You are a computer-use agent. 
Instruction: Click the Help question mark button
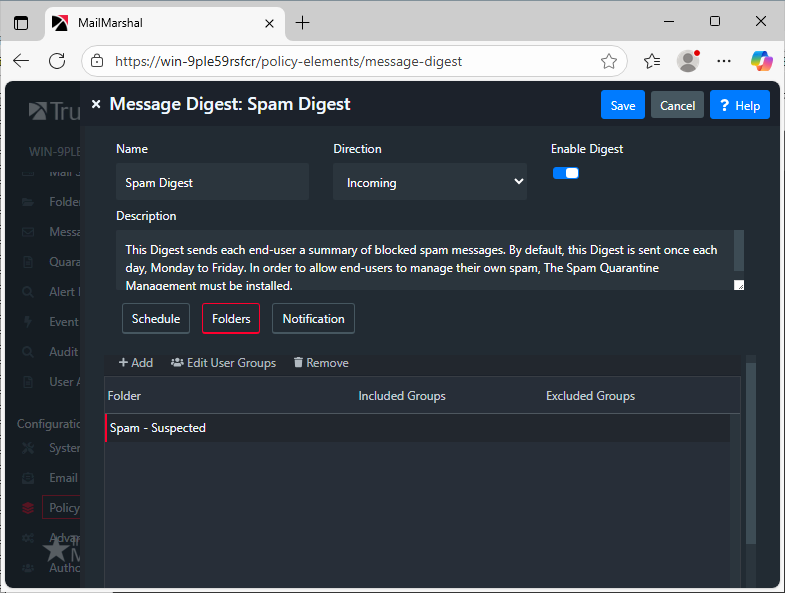point(739,105)
